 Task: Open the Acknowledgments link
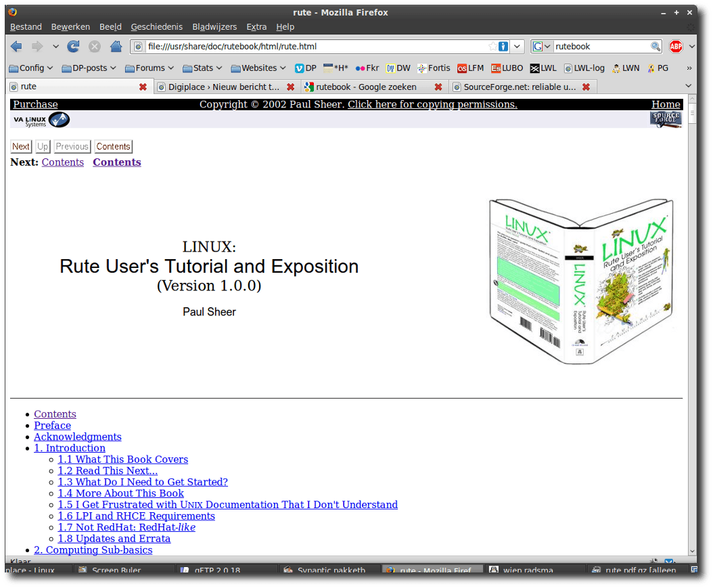(x=78, y=437)
